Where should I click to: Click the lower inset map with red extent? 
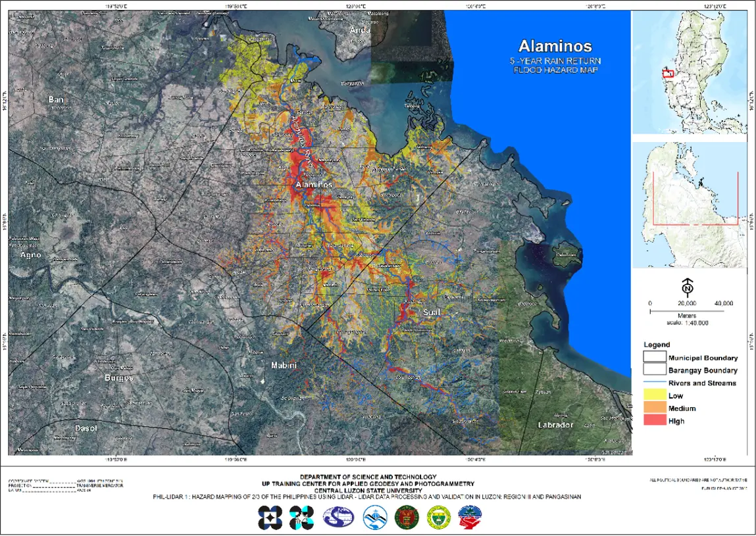(689, 205)
